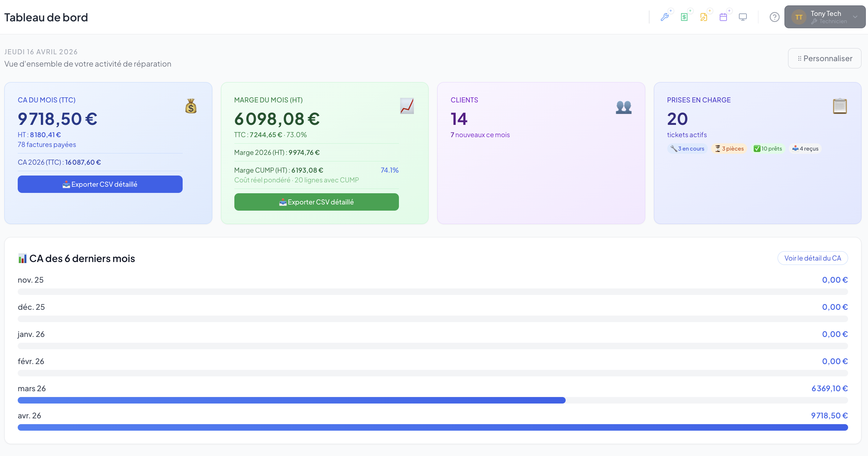The image size is (868, 456).
Task: Click the yellow new quote document icon
Action: tap(704, 17)
